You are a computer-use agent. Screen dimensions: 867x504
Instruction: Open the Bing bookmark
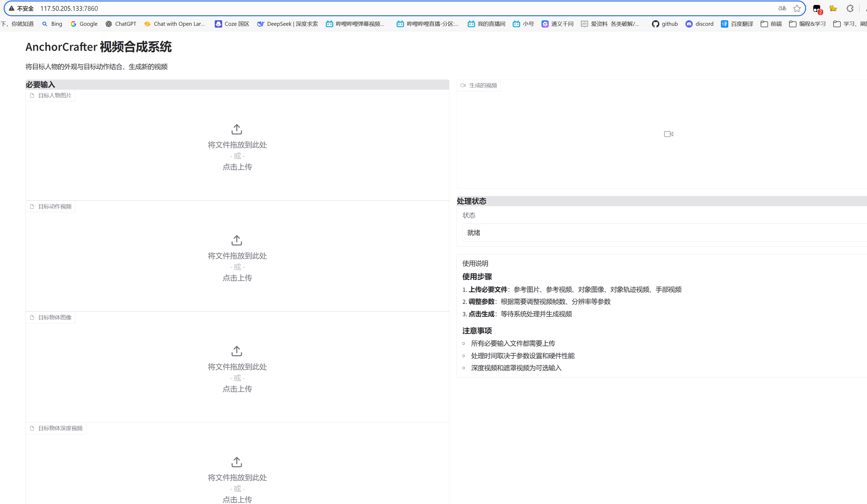(x=52, y=24)
